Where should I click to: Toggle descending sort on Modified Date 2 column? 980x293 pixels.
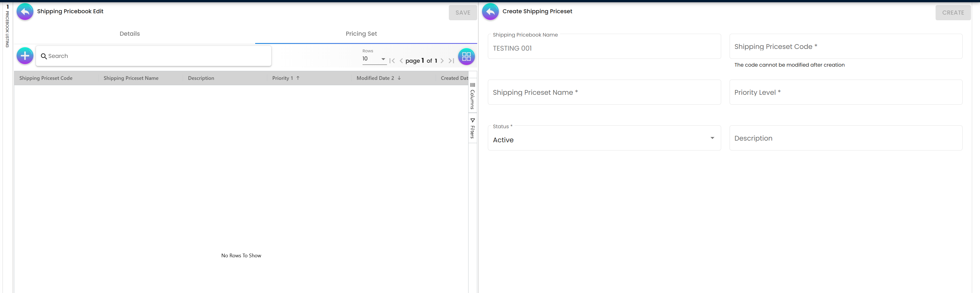point(378,78)
